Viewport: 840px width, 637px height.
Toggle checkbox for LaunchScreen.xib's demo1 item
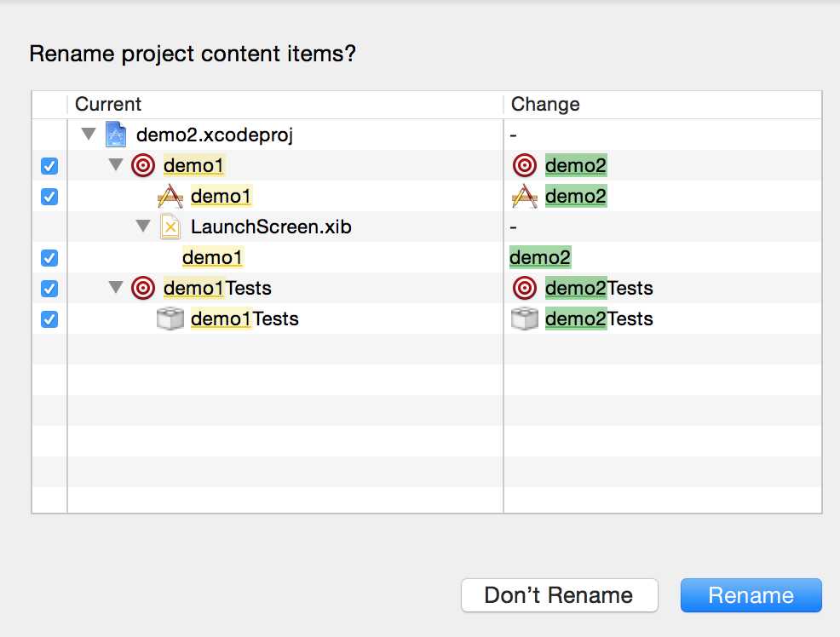point(49,258)
